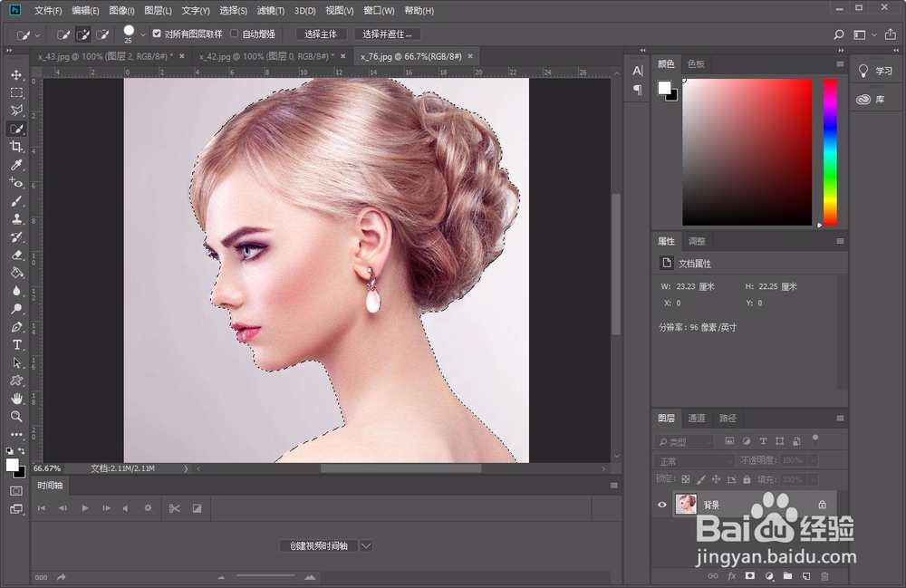This screenshot has width=906, height=588.
Task: Open the search icon in options bar
Action: coord(838,34)
